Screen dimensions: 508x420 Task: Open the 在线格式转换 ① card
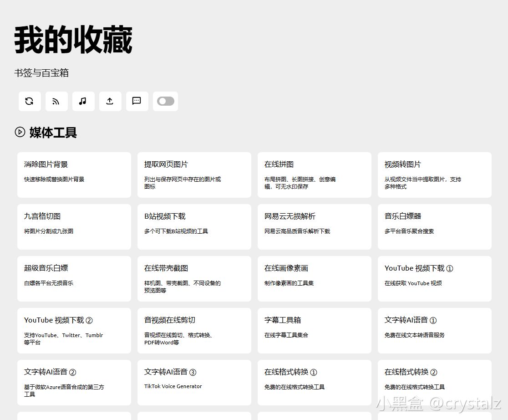315,382
